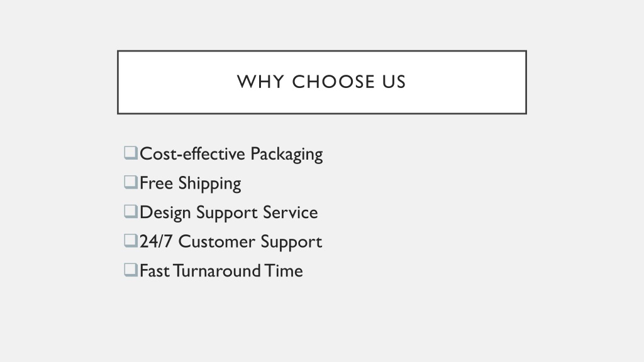Toggle the Design Support Service checkbox bullet

pos(131,212)
